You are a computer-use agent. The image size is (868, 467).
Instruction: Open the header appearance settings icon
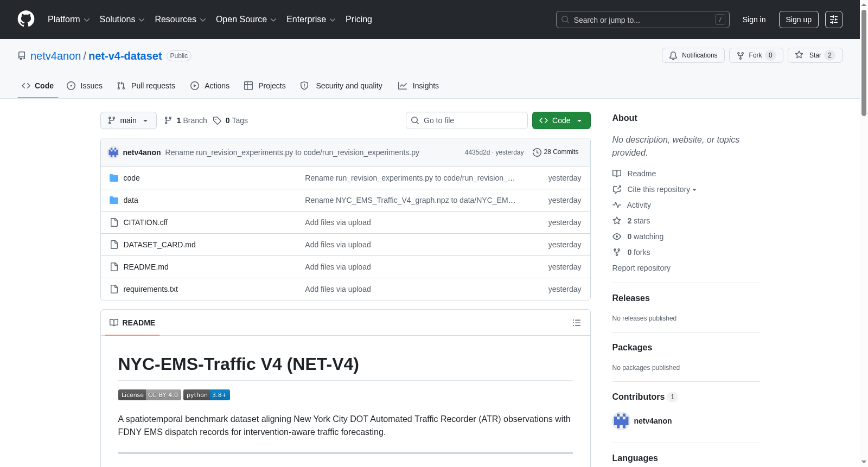pos(834,20)
